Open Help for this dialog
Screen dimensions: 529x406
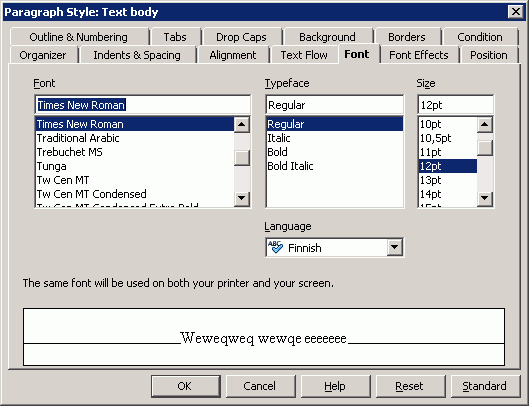[x=335, y=386]
